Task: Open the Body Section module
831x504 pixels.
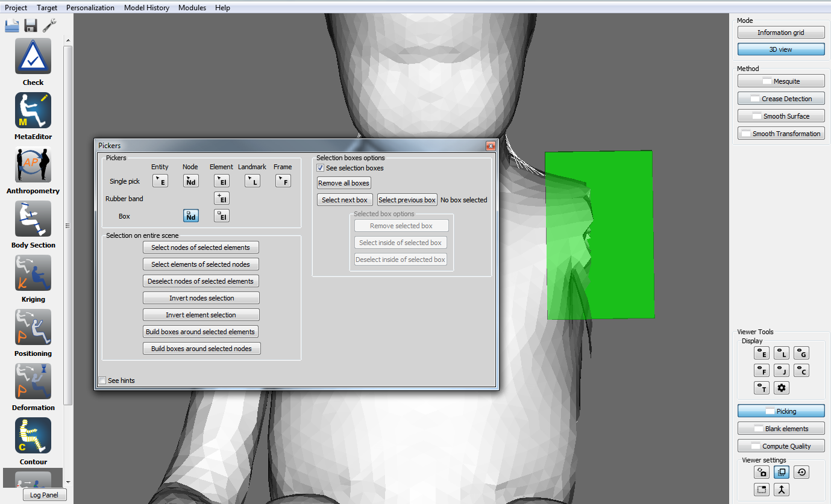Action: [x=33, y=219]
